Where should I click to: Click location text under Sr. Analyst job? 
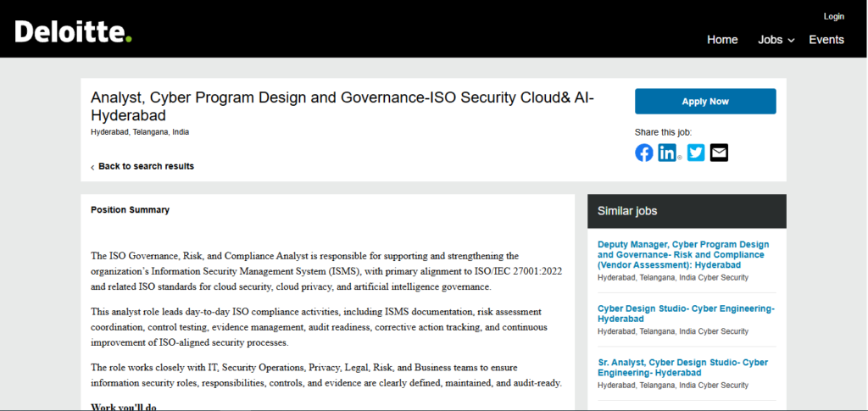point(673,386)
